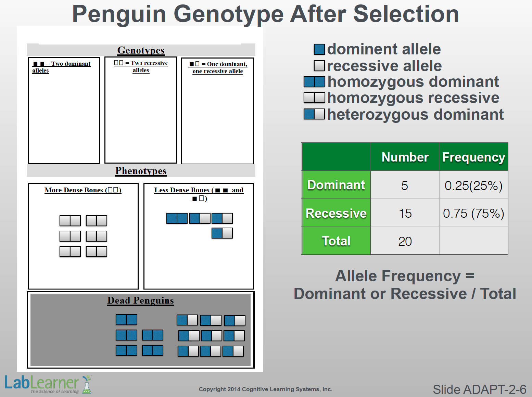Select the Two dominant alleles label

(62, 67)
